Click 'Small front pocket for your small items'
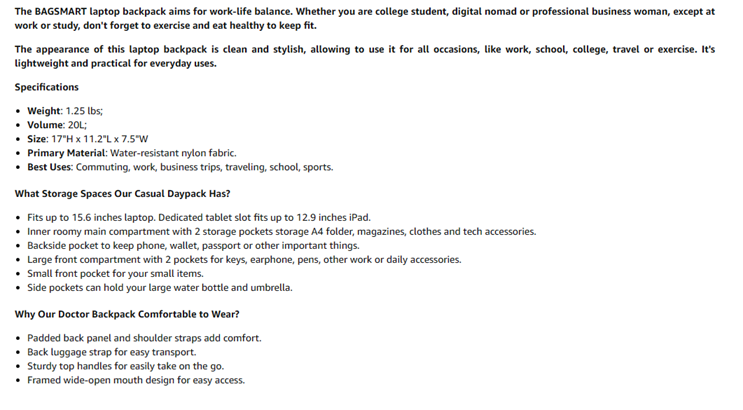 tap(115, 273)
